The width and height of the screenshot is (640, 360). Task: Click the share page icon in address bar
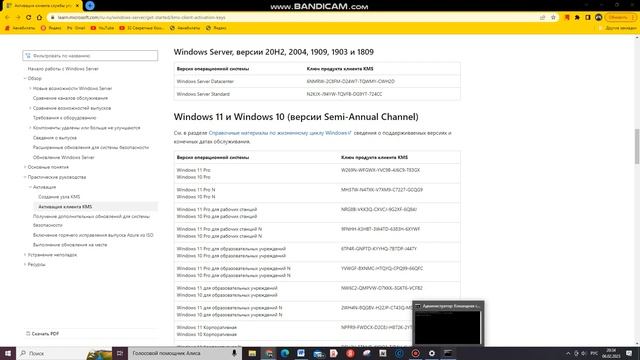pyautogui.click(x=542, y=18)
